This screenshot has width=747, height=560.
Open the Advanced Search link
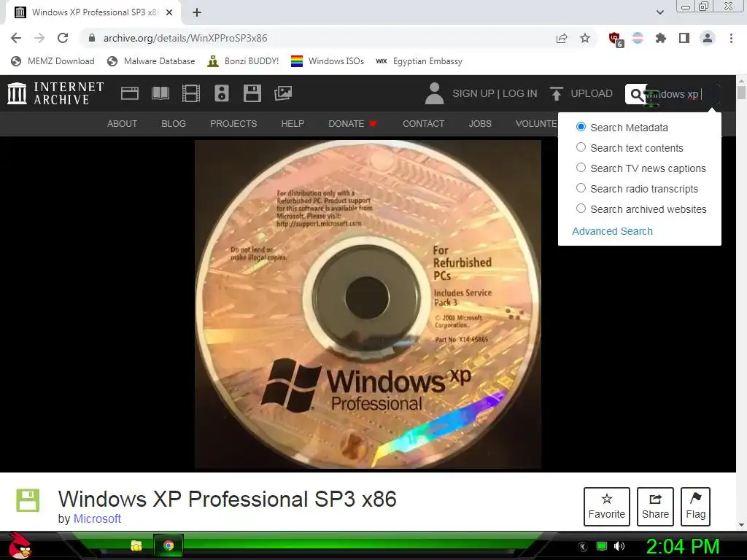(x=612, y=231)
